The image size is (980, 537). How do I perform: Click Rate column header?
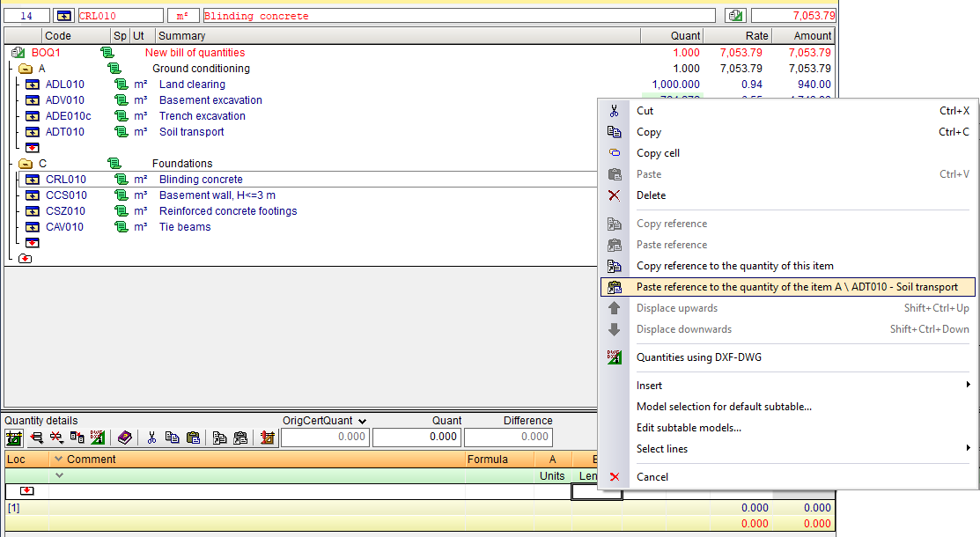tap(738, 35)
